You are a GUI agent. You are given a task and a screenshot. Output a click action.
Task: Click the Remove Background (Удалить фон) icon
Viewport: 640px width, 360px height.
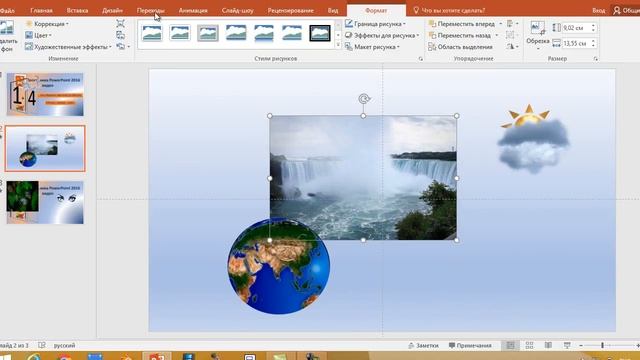7,28
